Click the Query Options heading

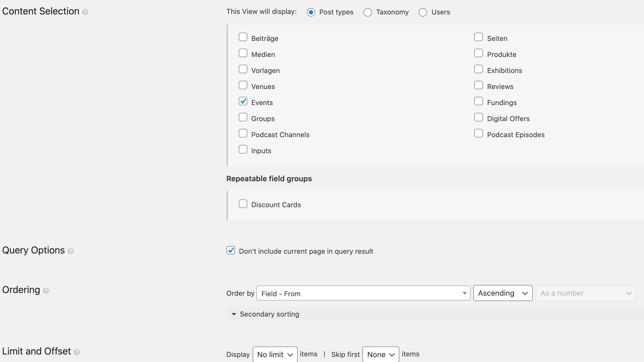click(33, 250)
